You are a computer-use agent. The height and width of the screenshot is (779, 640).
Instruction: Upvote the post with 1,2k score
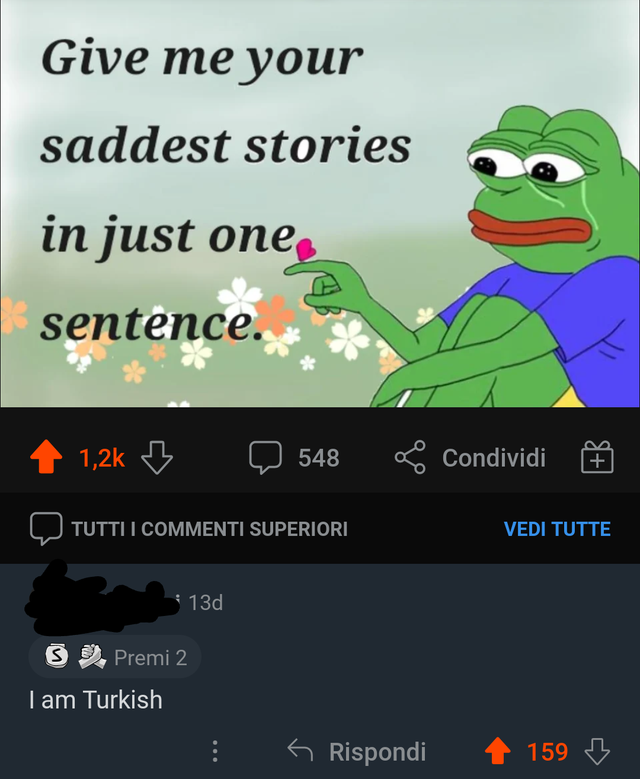pos(45,458)
